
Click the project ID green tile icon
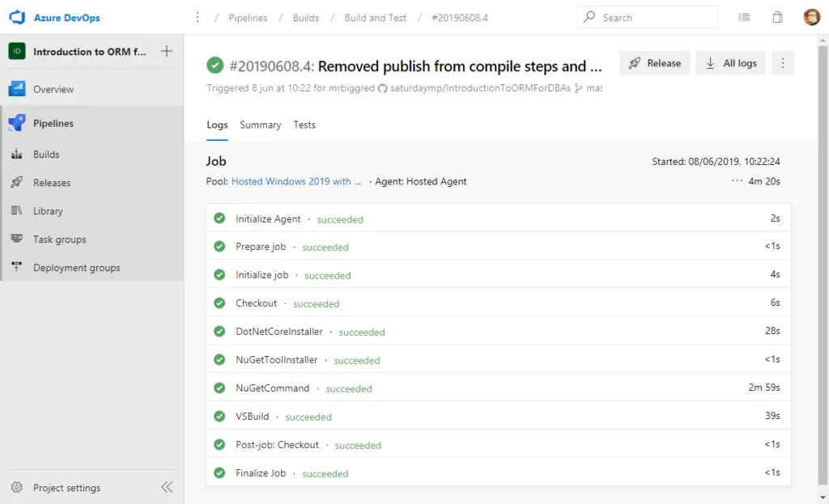point(17,51)
